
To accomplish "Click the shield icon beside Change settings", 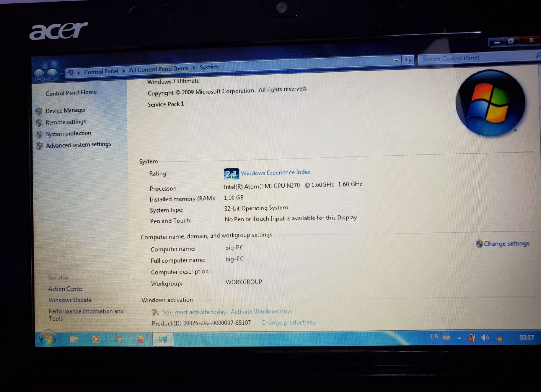I will pos(479,244).
